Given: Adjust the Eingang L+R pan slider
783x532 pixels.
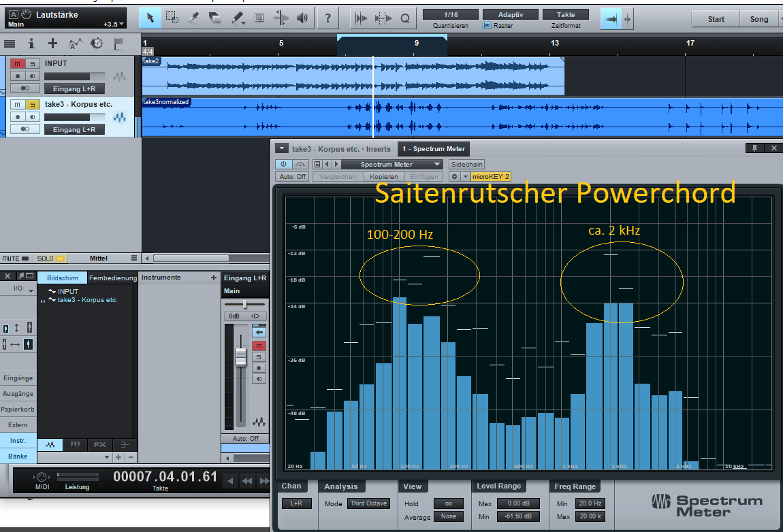Looking at the screenshot, I should click(x=244, y=304).
